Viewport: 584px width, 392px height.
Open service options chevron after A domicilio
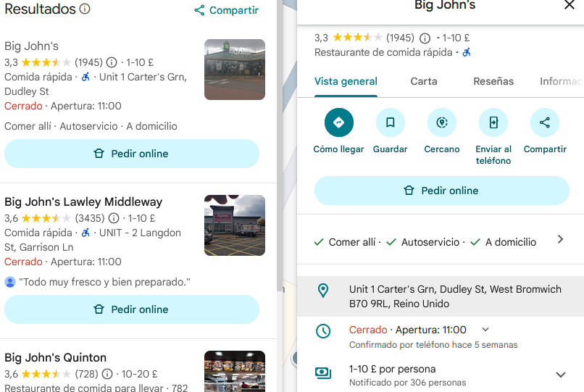pyautogui.click(x=560, y=240)
